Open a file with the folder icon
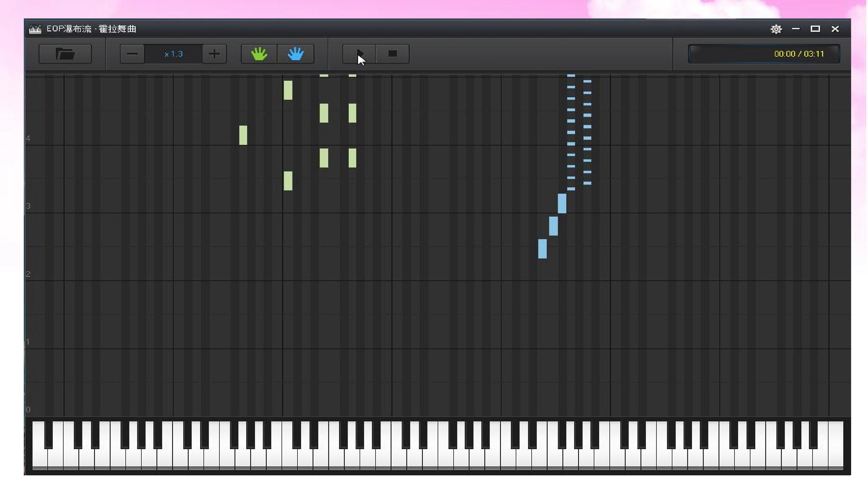Screen dimensions: 868x488 (x=65, y=54)
